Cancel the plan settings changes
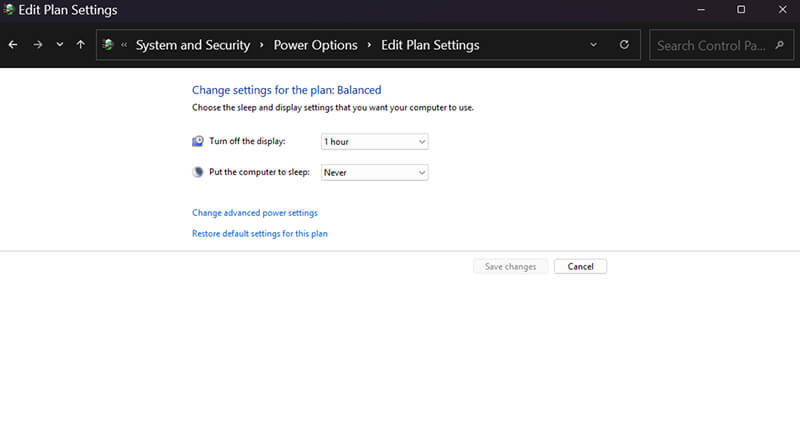 pyautogui.click(x=581, y=266)
